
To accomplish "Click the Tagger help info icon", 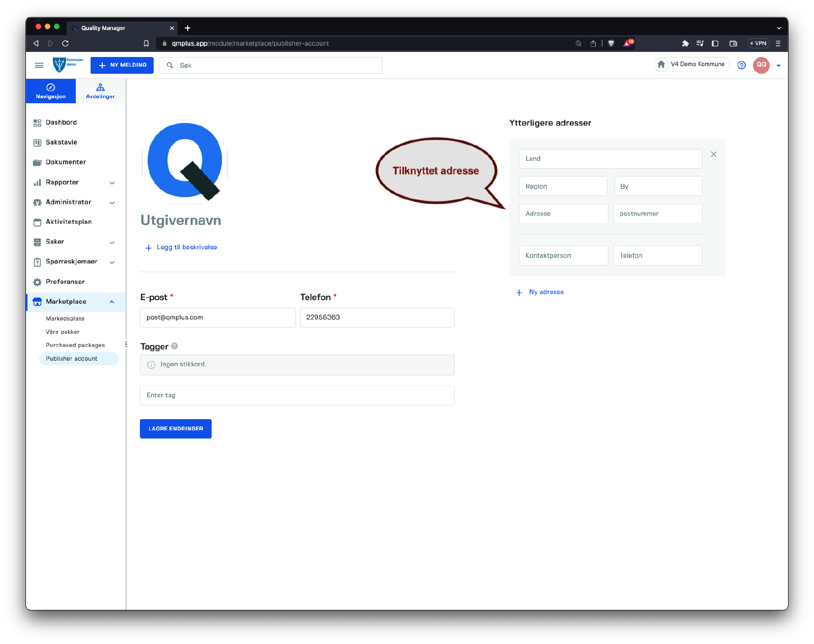I will 175,346.
